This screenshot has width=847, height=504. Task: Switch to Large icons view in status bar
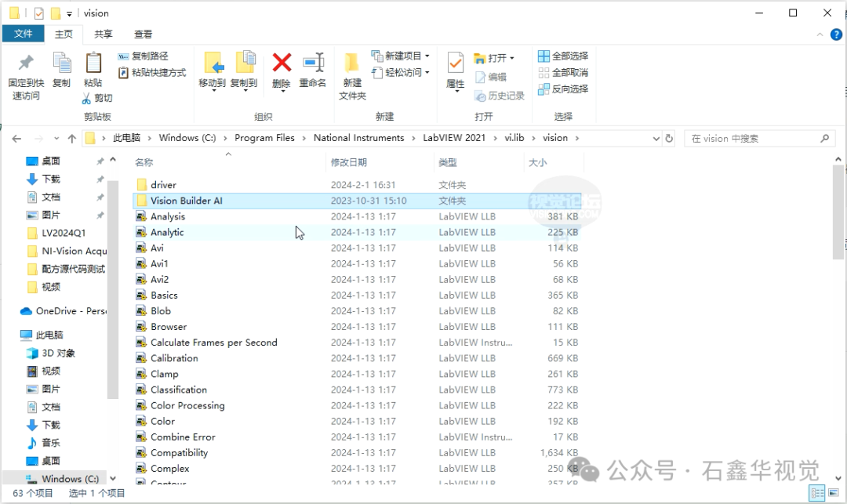click(x=834, y=493)
